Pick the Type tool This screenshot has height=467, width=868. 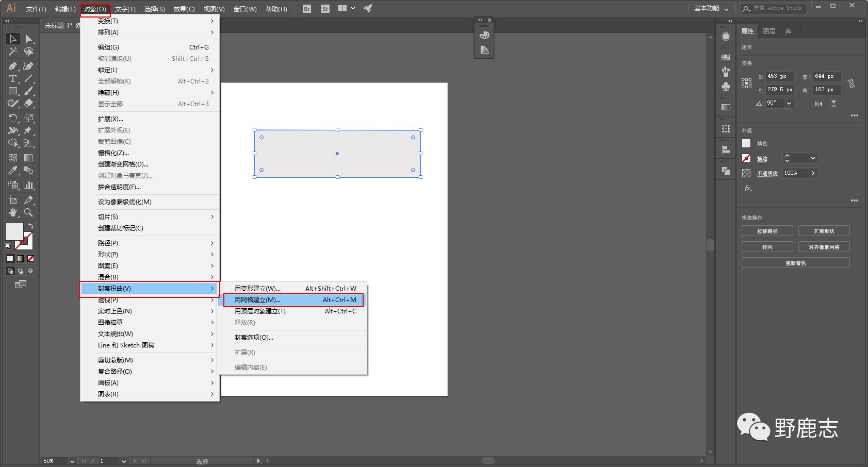coord(13,78)
